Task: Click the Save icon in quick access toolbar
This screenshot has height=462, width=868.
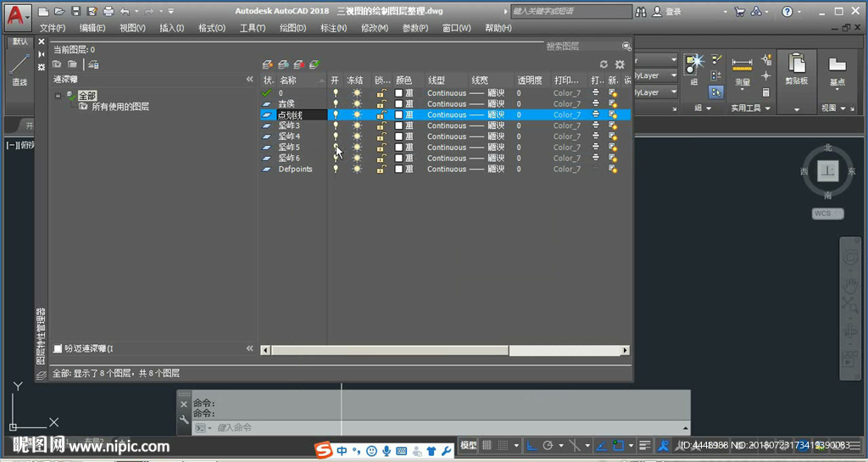Action: point(76,11)
